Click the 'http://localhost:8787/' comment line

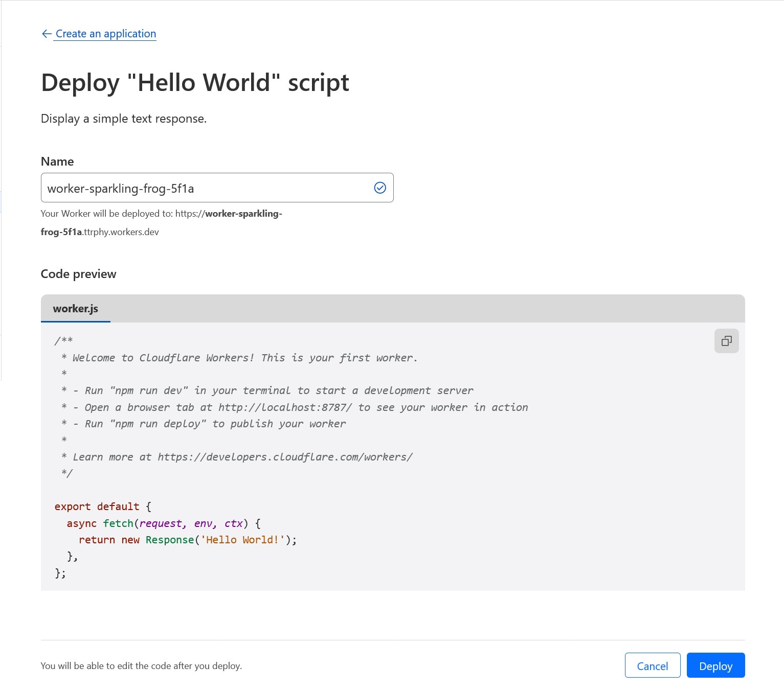click(295, 407)
